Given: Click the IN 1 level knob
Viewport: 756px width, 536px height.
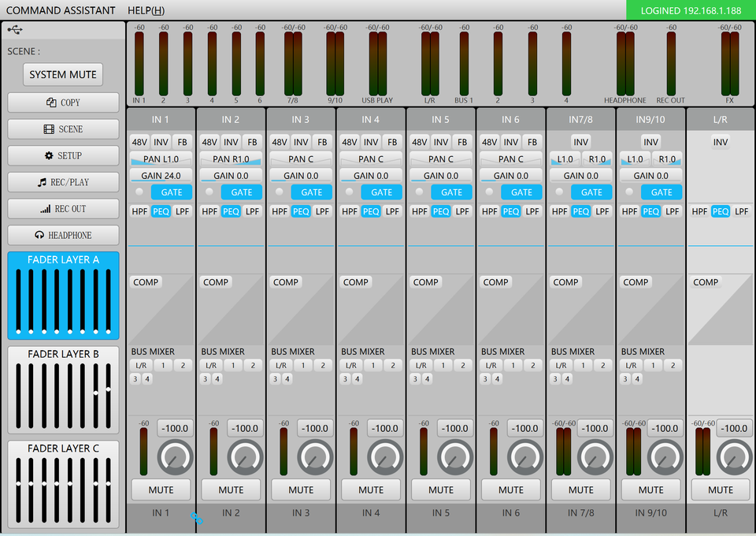Looking at the screenshot, I should 175,457.
